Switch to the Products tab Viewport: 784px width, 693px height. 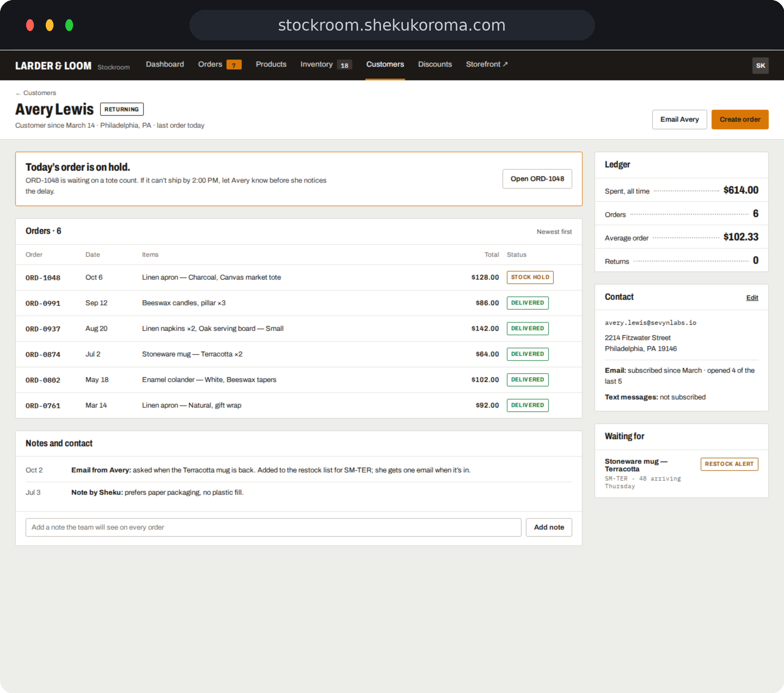(x=271, y=64)
